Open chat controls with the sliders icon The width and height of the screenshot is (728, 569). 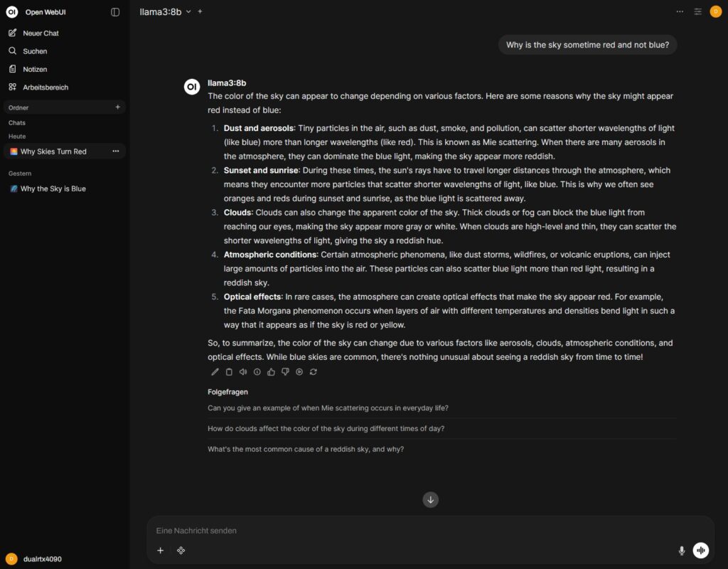tap(698, 11)
